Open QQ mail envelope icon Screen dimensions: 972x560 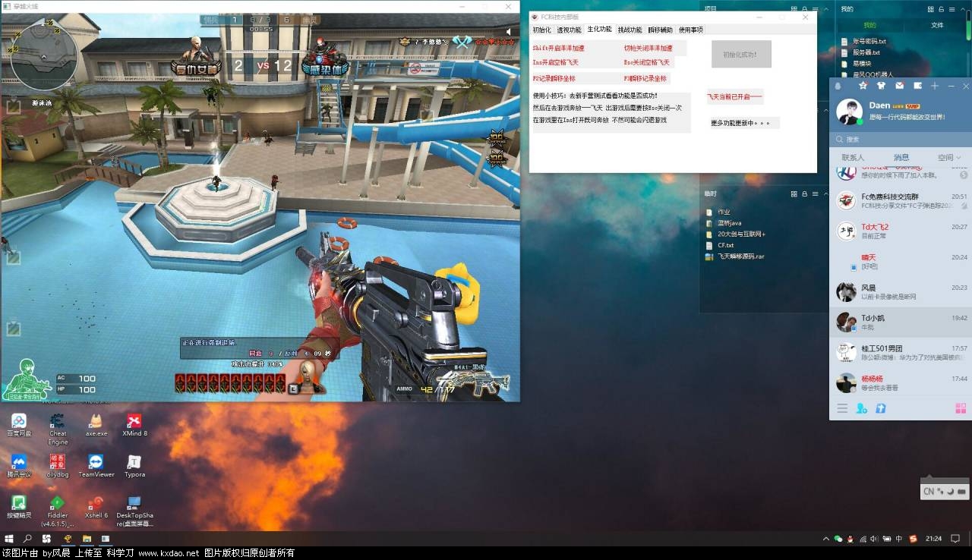pos(899,86)
